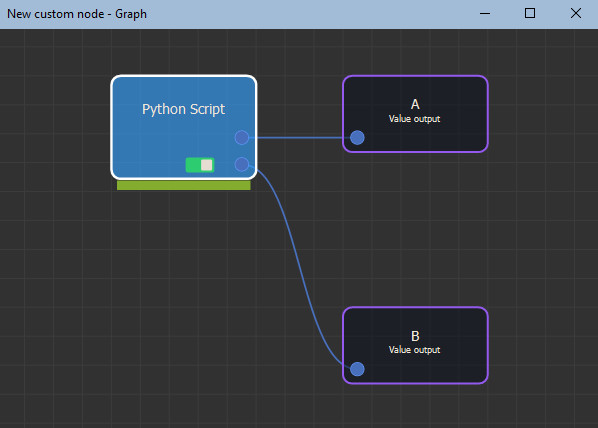598x428 pixels.
Task: Select the B Value output node
Action: coord(415,345)
